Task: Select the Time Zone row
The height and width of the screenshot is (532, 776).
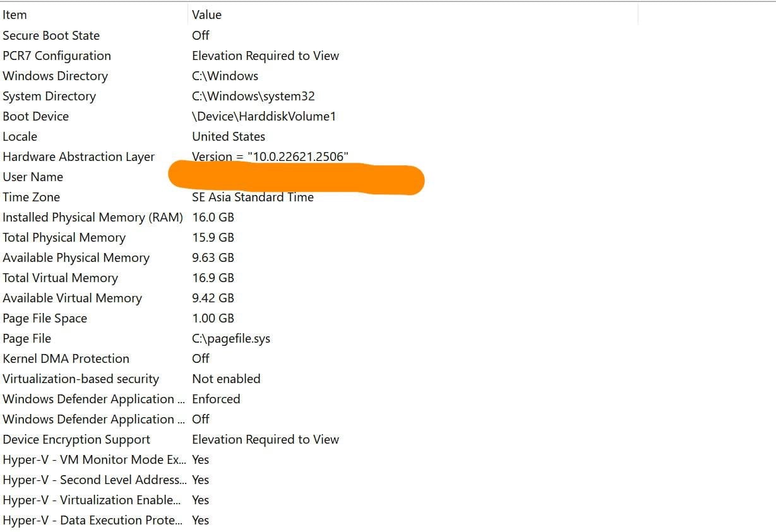Action: click(x=32, y=197)
